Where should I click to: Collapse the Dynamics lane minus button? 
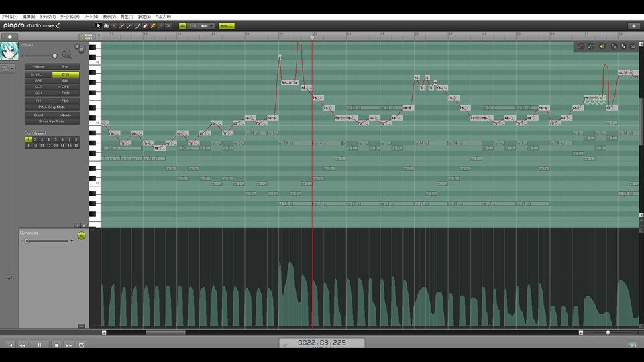pyautogui.click(x=81, y=326)
